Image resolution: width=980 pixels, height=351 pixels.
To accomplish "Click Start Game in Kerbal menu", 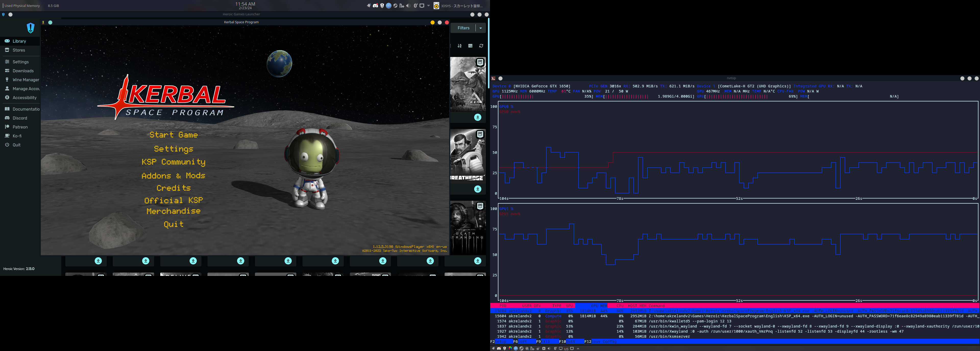I will coord(174,135).
